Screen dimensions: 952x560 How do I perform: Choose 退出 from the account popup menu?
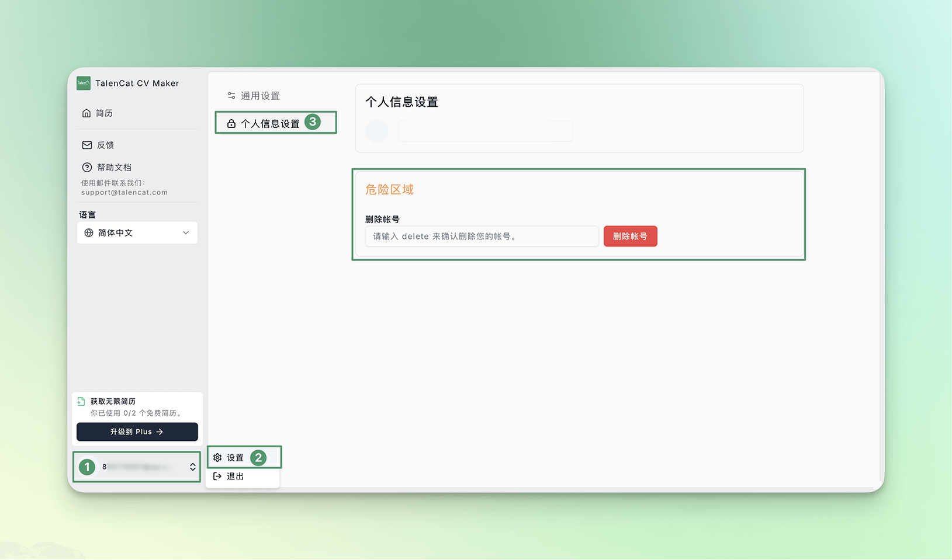click(236, 476)
